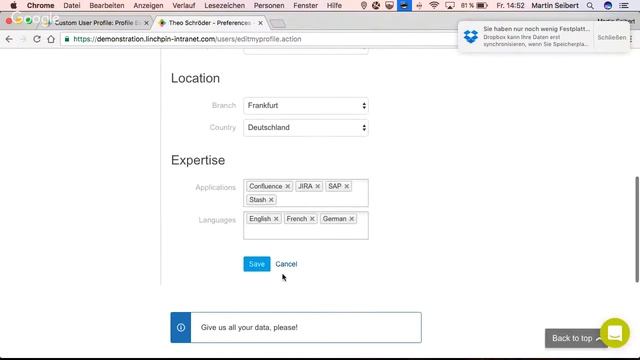Open the Verlauf menu
640x360 pixels.
coord(184,6)
